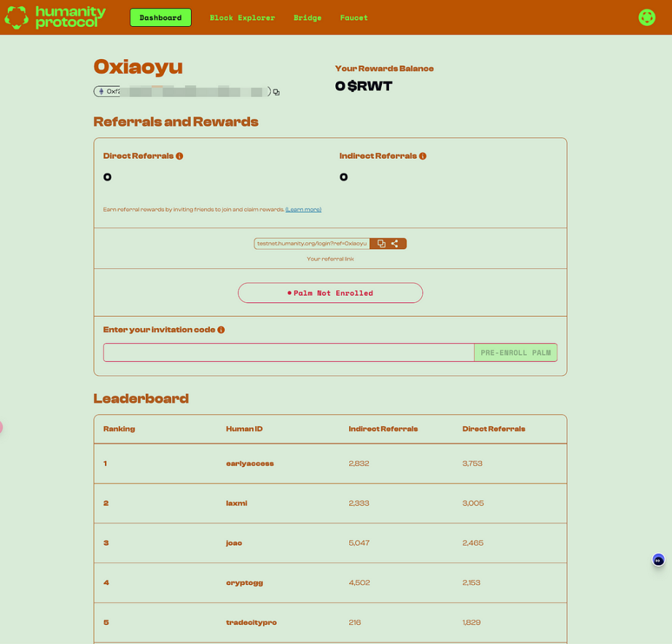Click the 2,333 indirect referrals value

[x=359, y=503]
